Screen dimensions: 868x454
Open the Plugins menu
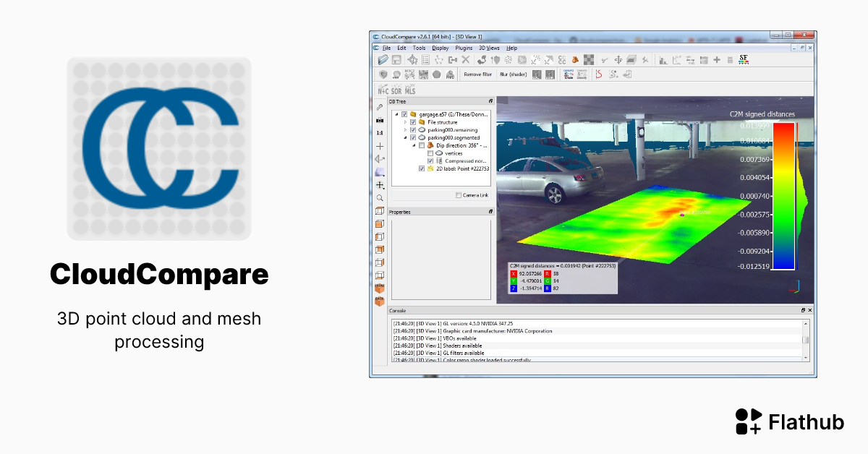[x=462, y=48]
